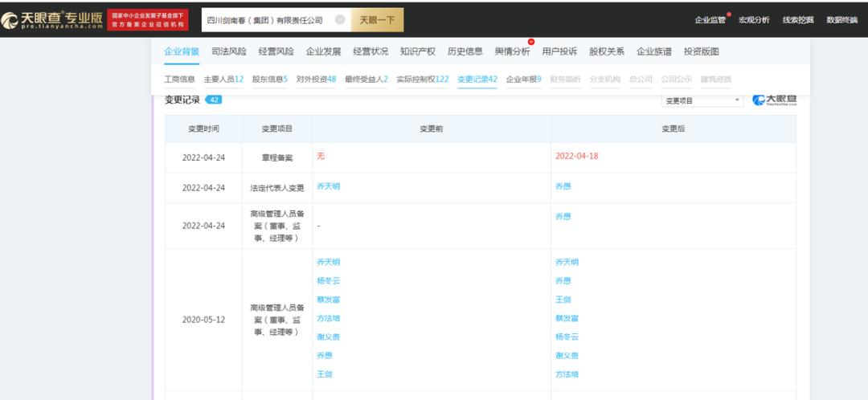This screenshot has height=400, width=868.
Task: Switch to the 知识产权 tab
Action: pyautogui.click(x=418, y=51)
